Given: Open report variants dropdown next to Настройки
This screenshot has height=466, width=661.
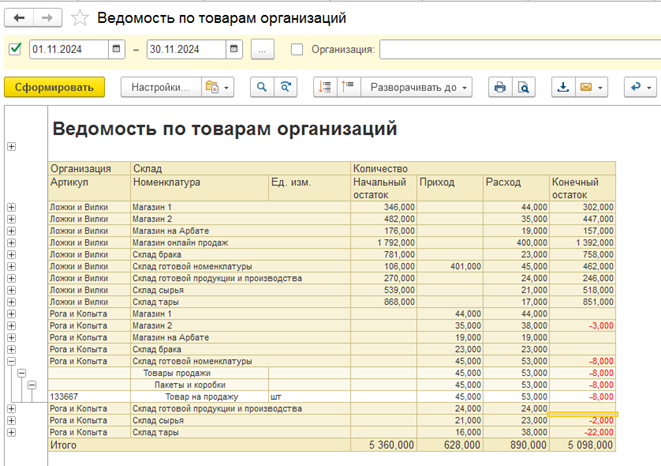Looking at the screenshot, I should click(x=218, y=87).
